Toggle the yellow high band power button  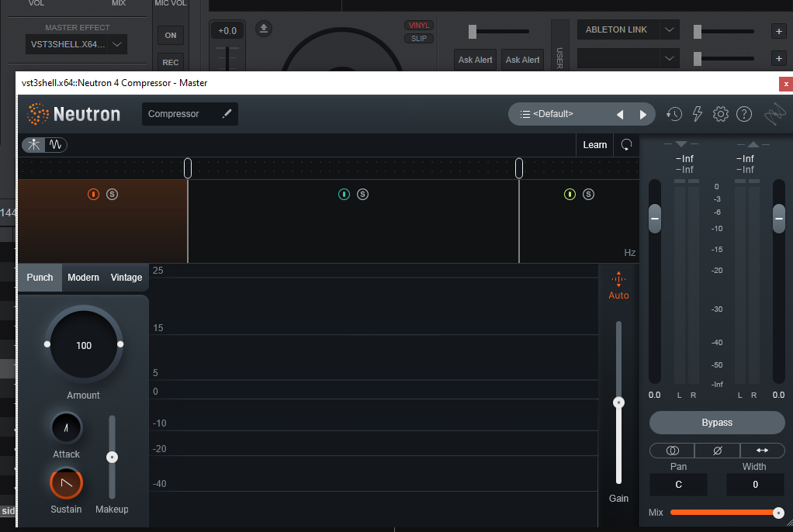click(x=570, y=194)
